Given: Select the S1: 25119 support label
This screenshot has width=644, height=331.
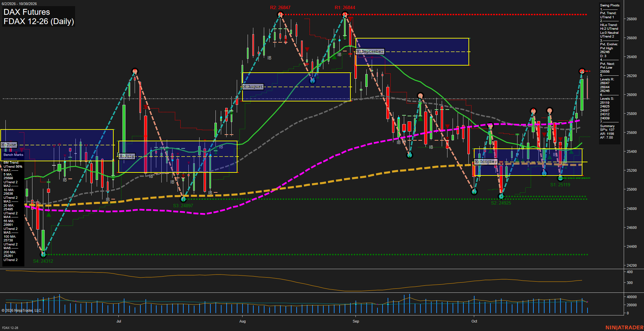Looking at the screenshot, I should [560, 185].
